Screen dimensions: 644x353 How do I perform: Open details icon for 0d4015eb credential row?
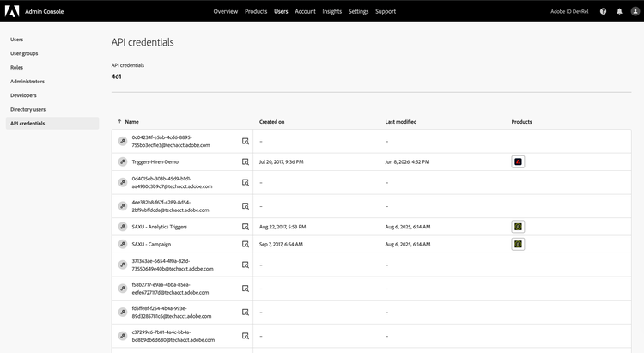pos(246,182)
